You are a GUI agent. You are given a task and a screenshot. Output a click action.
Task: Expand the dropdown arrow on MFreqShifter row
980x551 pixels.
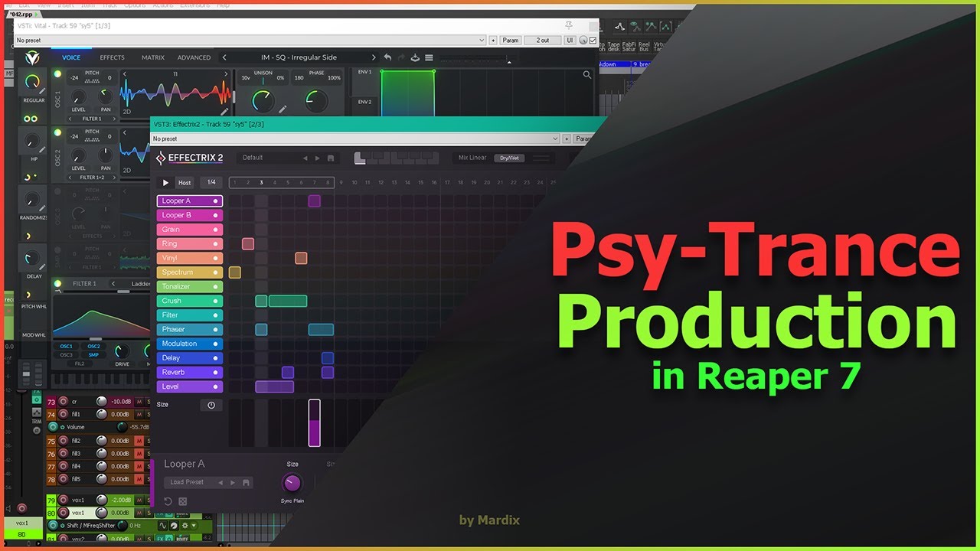pos(194,526)
